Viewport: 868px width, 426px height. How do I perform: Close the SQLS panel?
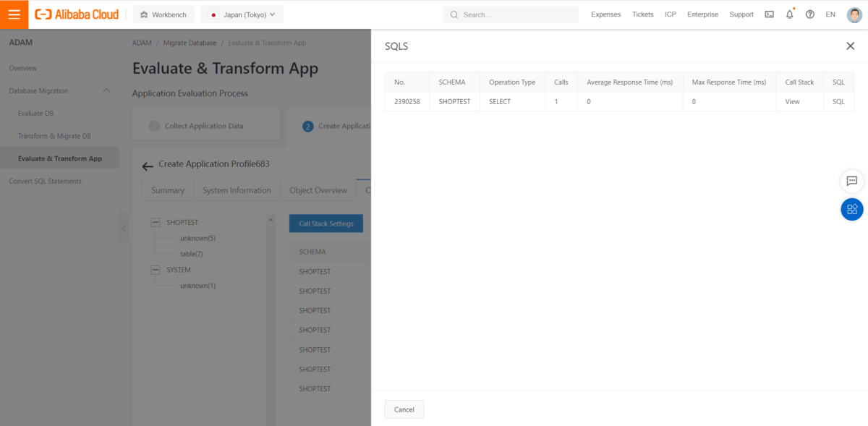click(x=850, y=46)
